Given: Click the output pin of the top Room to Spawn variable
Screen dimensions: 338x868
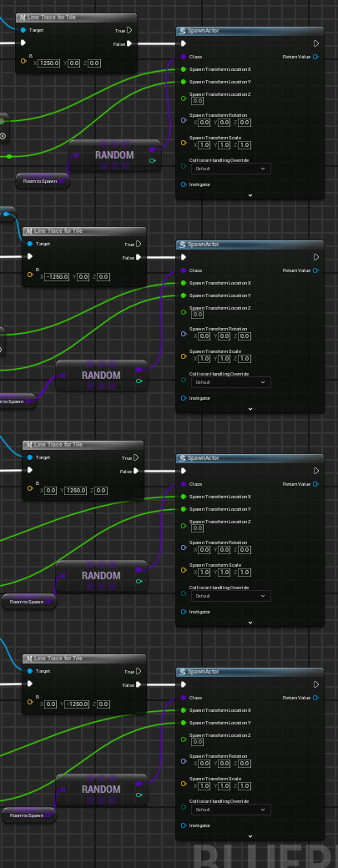Looking at the screenshot, I should pyautogui.click(x=62, y=180).
